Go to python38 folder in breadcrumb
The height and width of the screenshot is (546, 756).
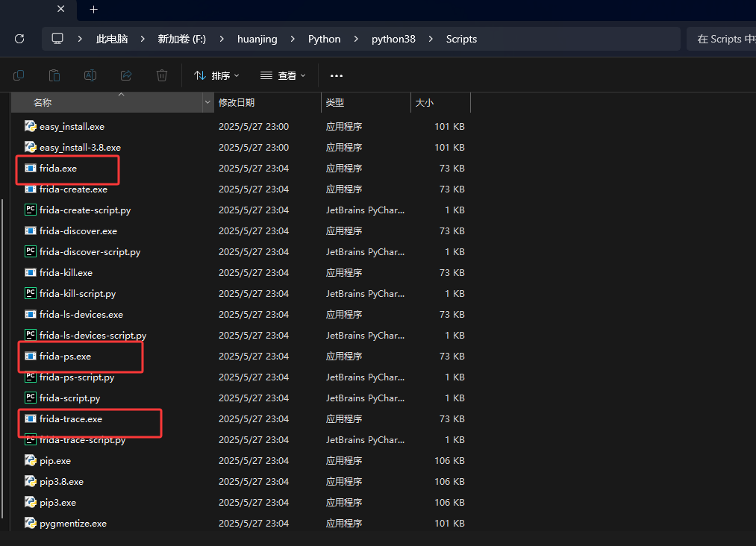tap(393, 39)
